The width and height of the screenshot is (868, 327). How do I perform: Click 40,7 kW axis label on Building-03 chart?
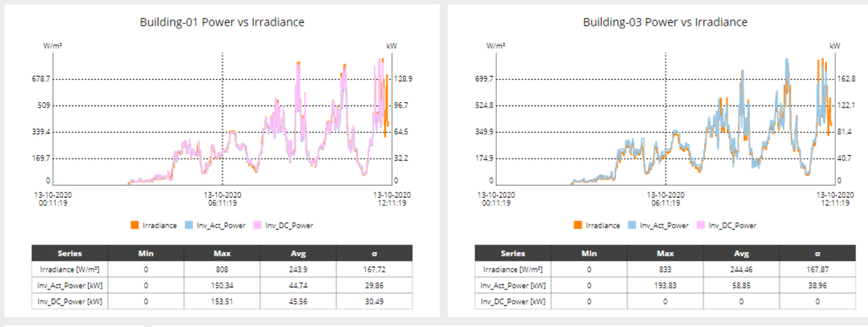pos(844,158)
